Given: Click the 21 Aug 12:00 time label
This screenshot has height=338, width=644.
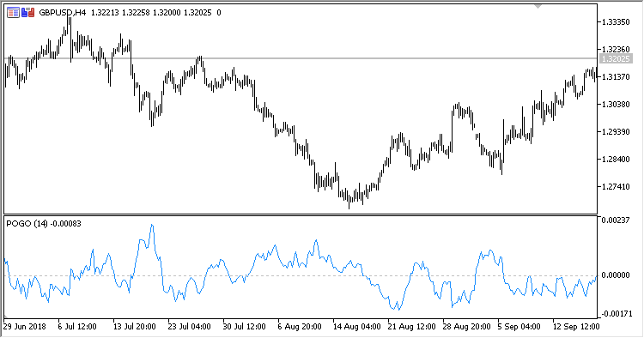Looking at the screenshot, I should point(411,327).
